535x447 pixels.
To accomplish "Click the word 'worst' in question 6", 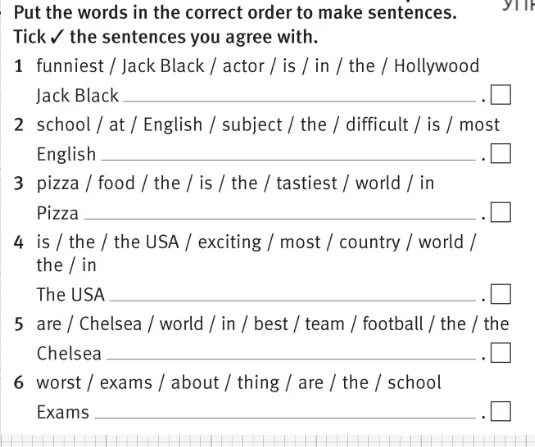I will click(x=59, y=383).
